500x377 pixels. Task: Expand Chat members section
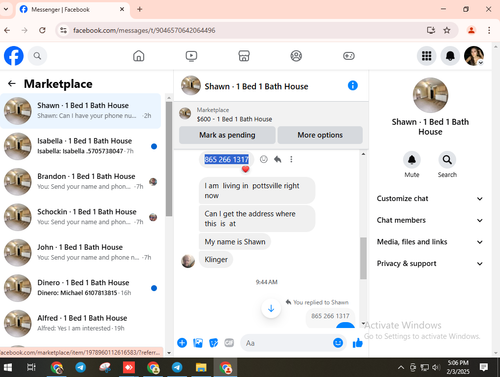[x=430, y=220]
